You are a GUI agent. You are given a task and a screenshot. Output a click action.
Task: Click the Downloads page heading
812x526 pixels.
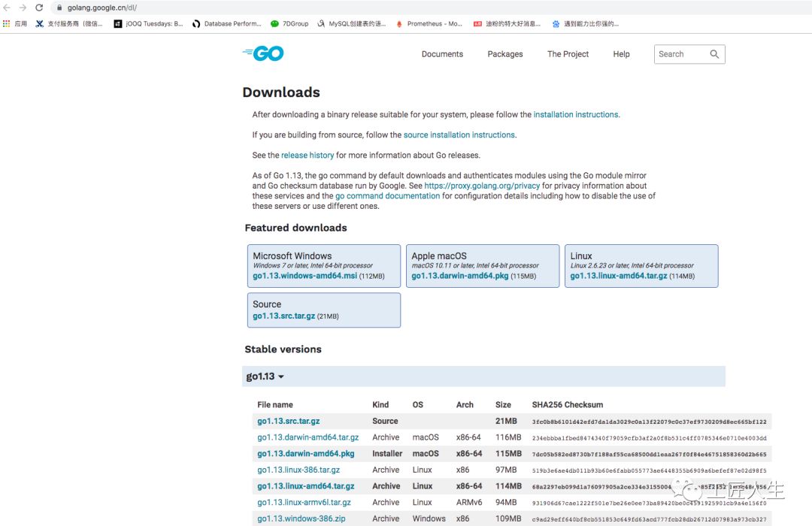pyautogui.click(x=281, y=92)
